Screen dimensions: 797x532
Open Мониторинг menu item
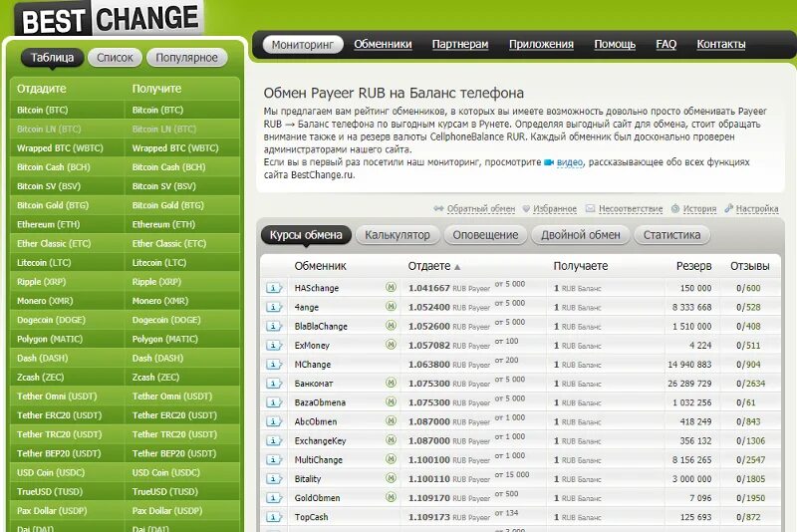[x=303, y=44]
